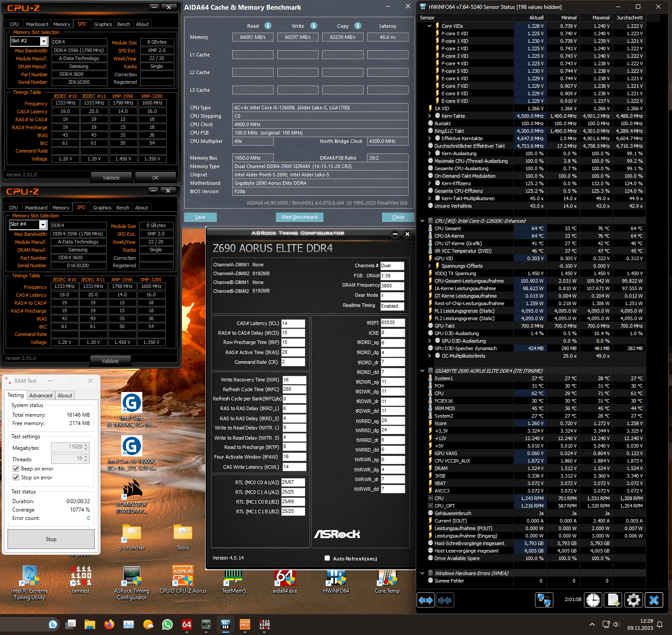The image size is (672, 635).
Task: Open ramtest desktop shortcut
Action: tap(81, 579)
